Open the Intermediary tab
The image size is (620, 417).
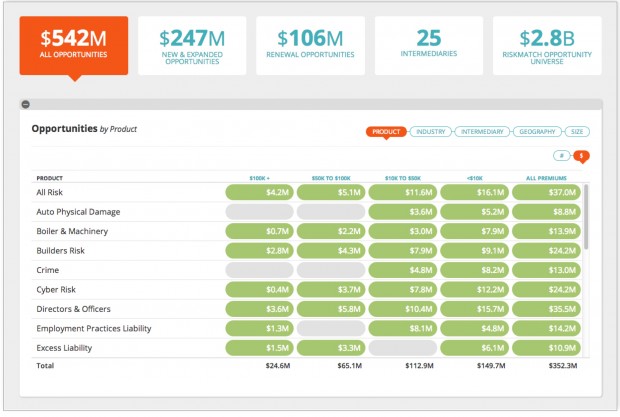pos(483,132)
